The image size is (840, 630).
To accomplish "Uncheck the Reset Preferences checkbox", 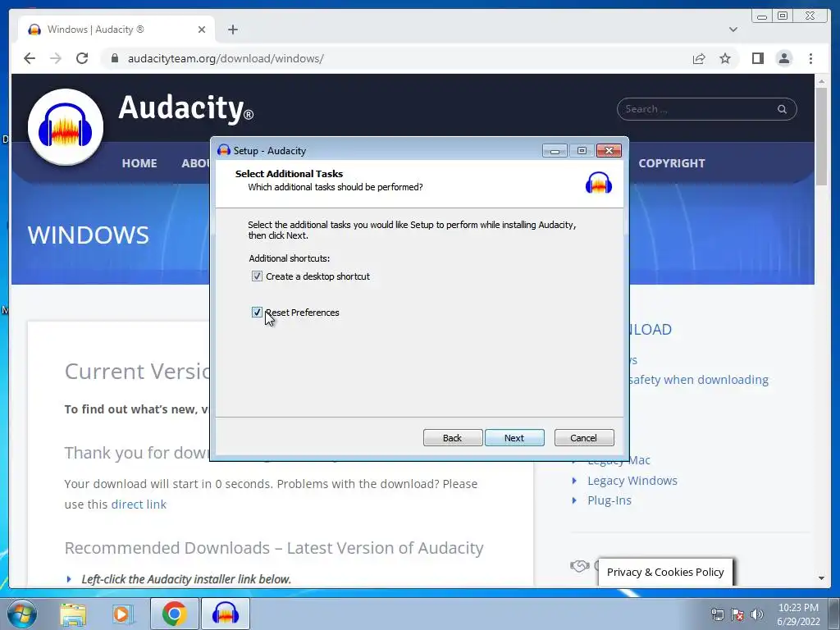I will pyautogui.click(x=257, y=313).
